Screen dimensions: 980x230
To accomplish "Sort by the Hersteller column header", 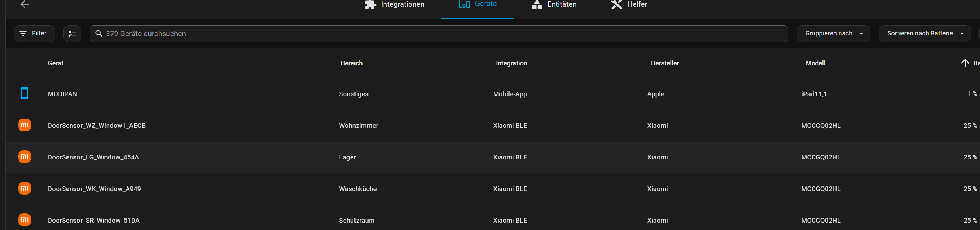I will (664, 63).
